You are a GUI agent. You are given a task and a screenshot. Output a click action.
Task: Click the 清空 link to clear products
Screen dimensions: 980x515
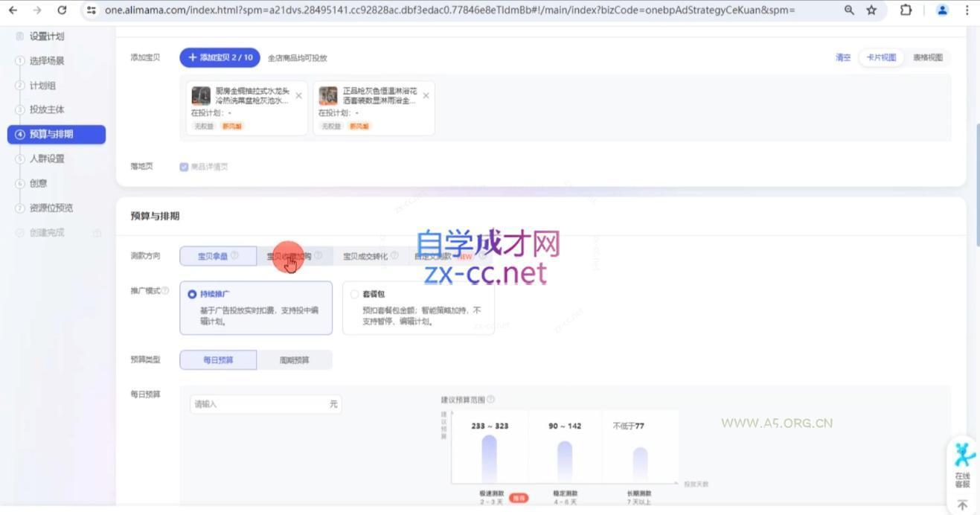click(x=842, y=57)
